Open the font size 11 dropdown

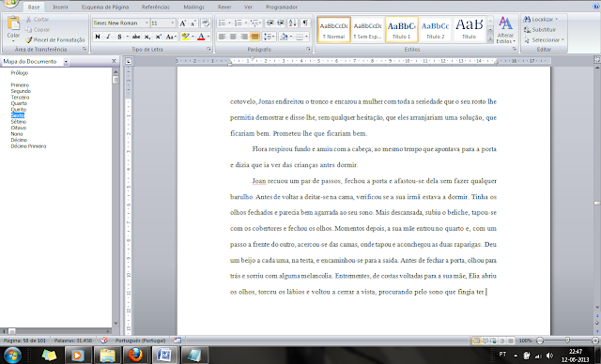(x=173, y=23)
